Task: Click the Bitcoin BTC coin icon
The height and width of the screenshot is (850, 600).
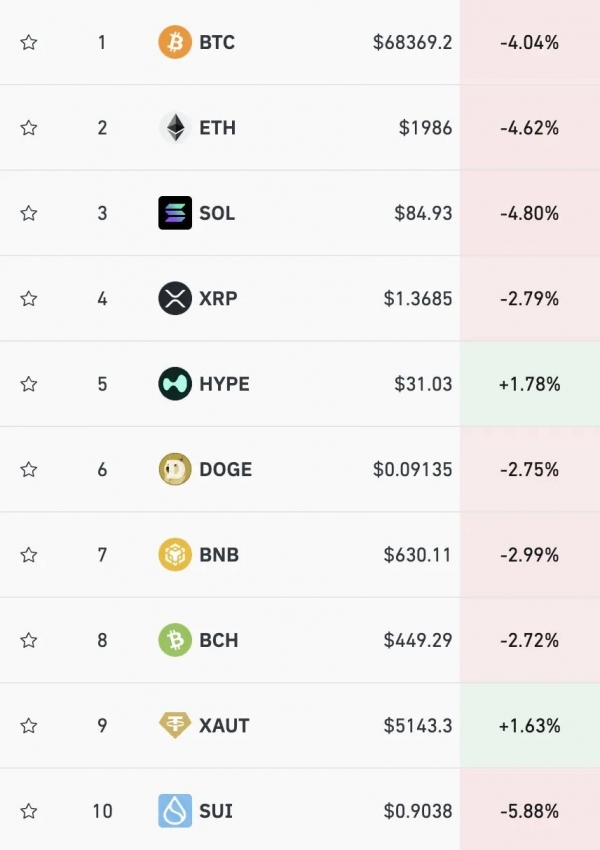Action: pyautogui.click(x=175, y=43)
